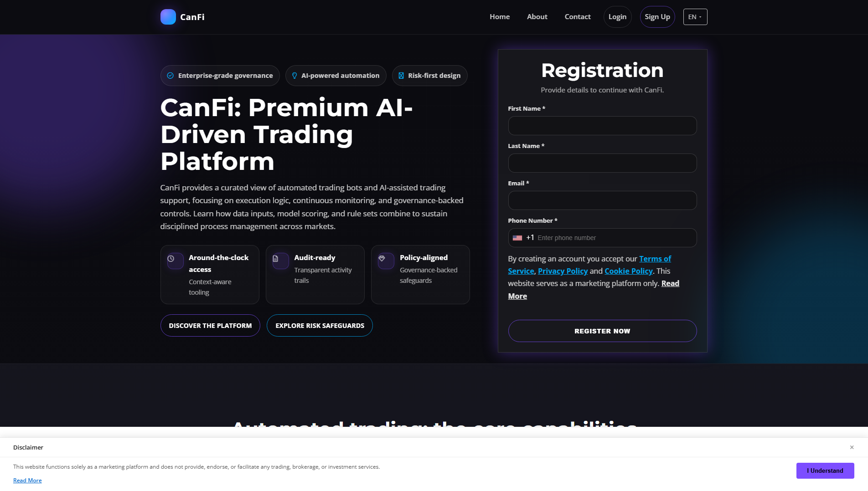Click the CanFi gradient logo icon

tap(168, 17)
